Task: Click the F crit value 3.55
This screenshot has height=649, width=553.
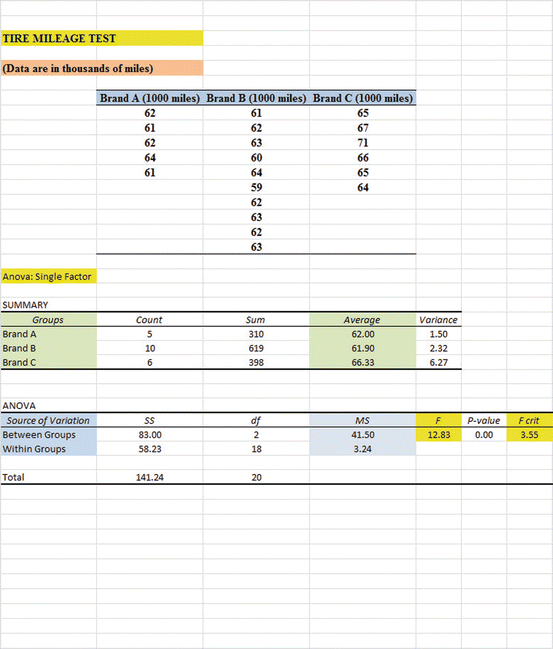Action: click(529, 435)
